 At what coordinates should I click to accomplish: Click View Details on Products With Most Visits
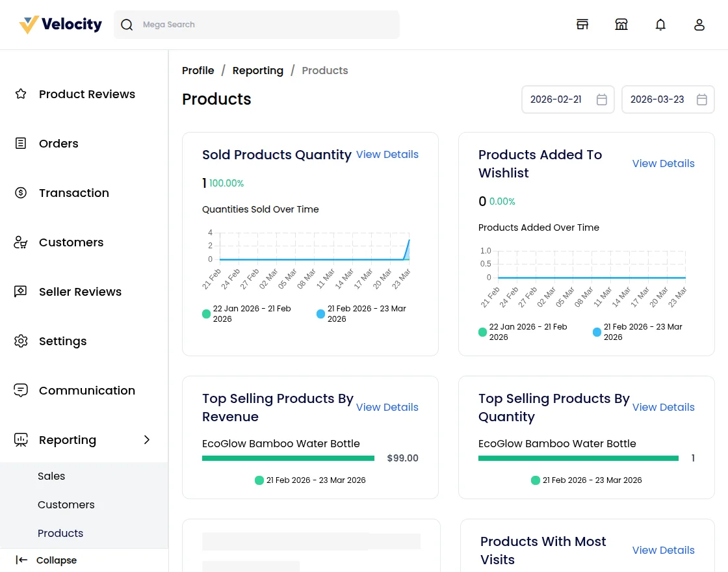click(x=663, y=550)
